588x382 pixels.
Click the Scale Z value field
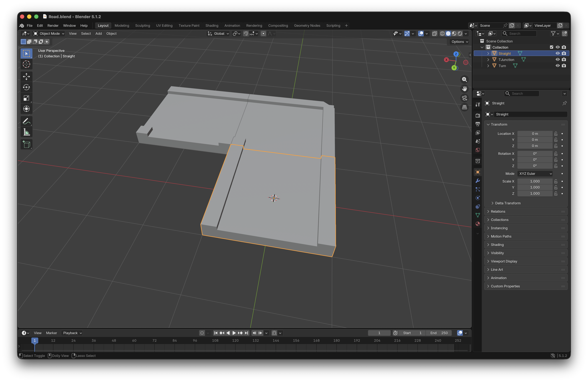535,193
